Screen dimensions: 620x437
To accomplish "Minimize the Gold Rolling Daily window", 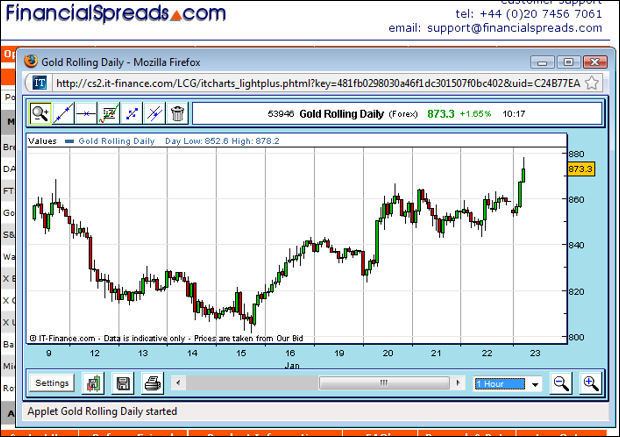I will pos(542,62).
